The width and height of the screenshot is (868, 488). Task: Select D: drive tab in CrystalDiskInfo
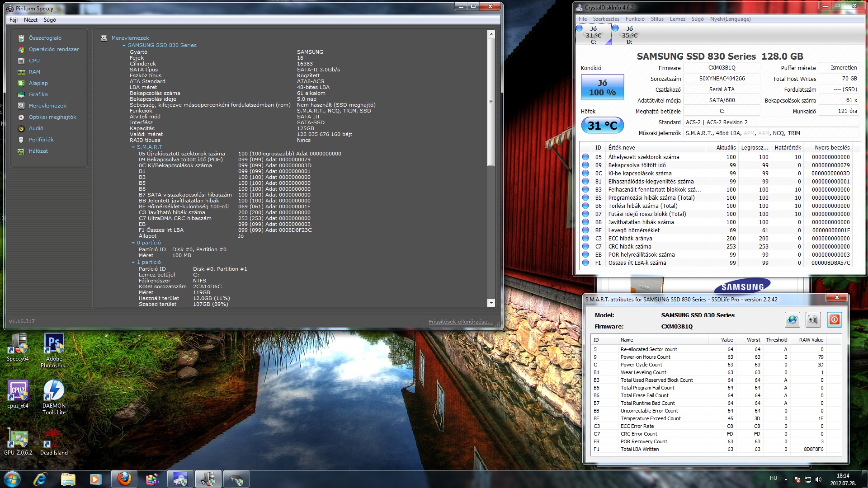point(629,35)
